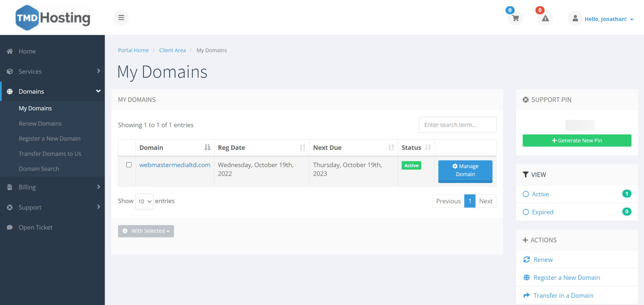644x305 pixels.
Task: Open My Domains in sidebar
Action: click(x=35, y=109)
